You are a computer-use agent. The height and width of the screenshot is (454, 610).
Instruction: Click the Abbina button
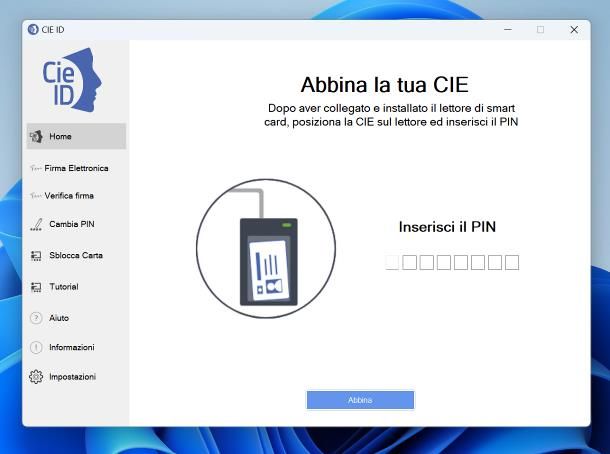point(360,400)
